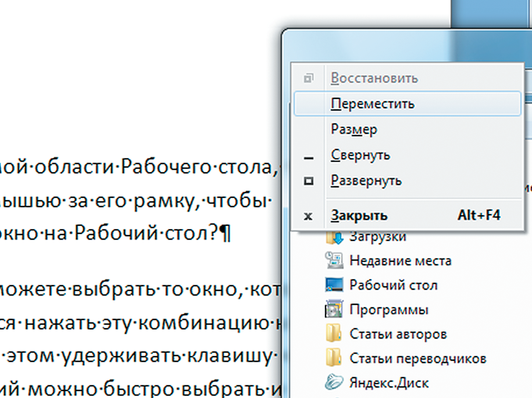Click the Статьи авторов folder icon
This screenshot has width=532, height=398.
pos(334,334)
